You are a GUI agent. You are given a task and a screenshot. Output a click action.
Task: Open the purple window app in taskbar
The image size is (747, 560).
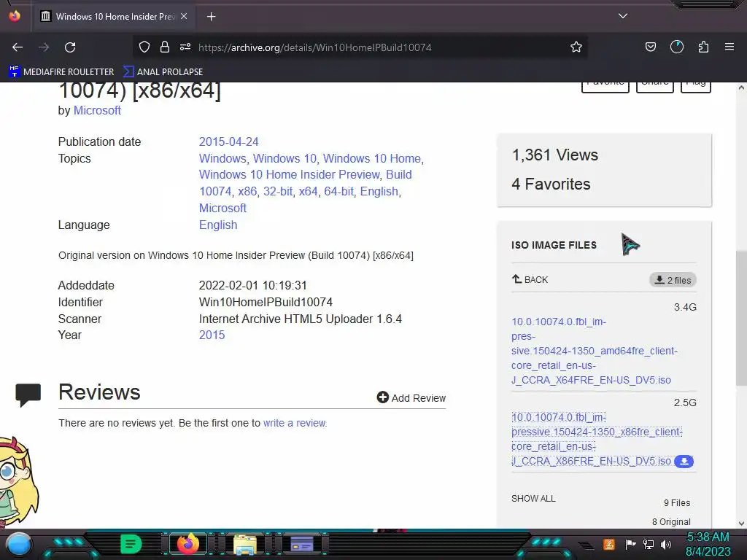(x=302, y=544)
